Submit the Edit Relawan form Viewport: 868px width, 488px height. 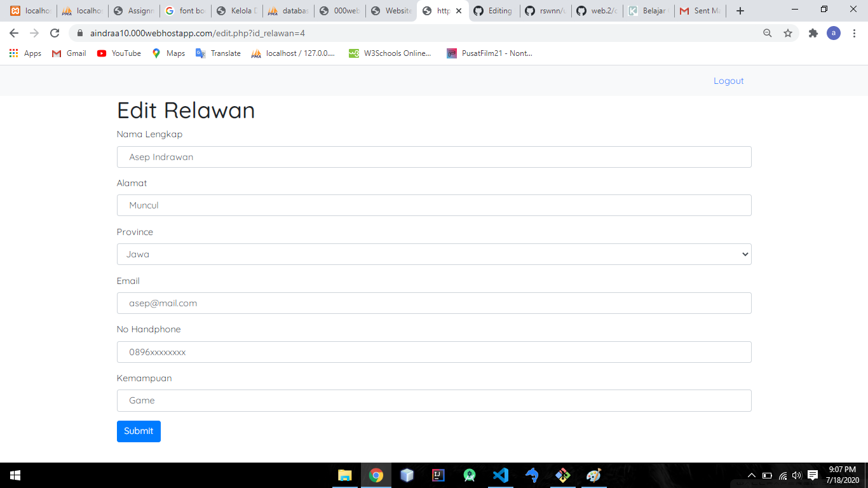click(x=139, y=431)
